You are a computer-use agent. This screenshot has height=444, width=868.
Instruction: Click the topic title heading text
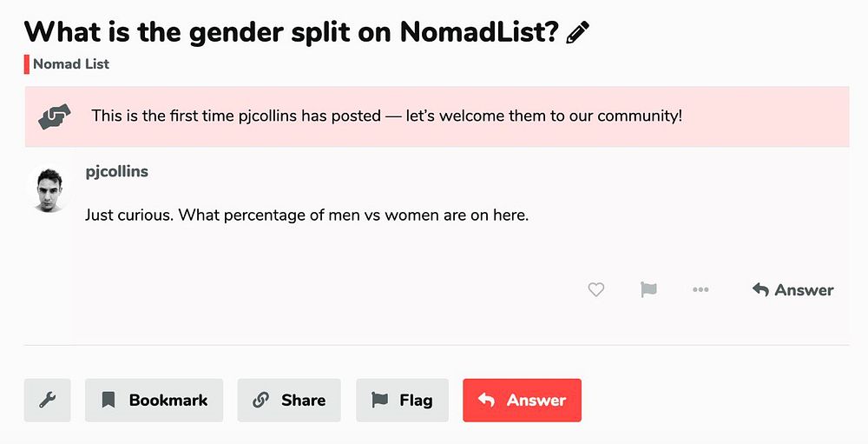coord(291,32)
